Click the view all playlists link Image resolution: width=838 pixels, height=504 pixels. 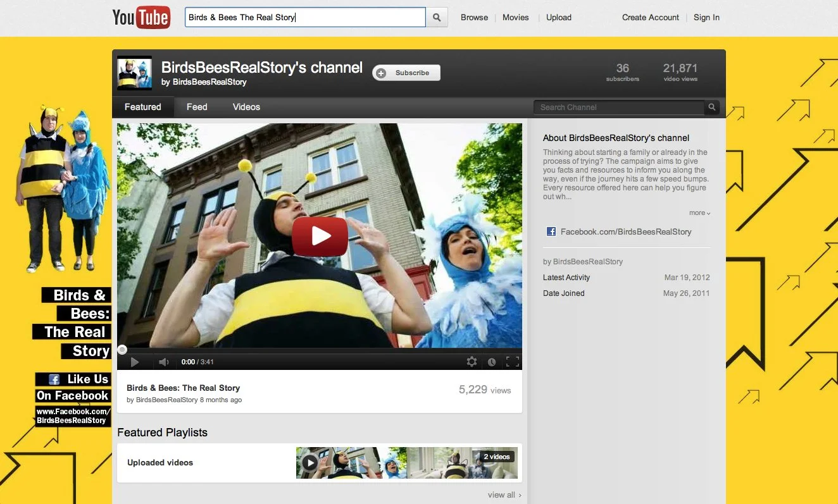(x=504, y=495)
